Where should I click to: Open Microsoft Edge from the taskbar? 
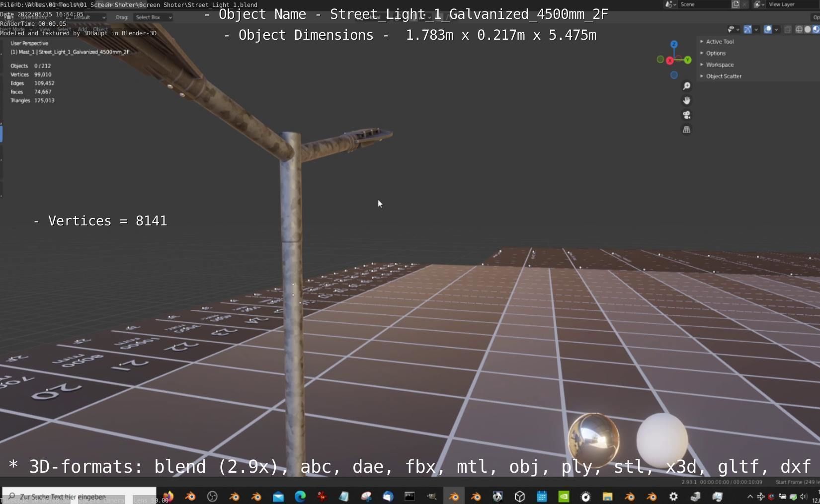click(300, 496)
